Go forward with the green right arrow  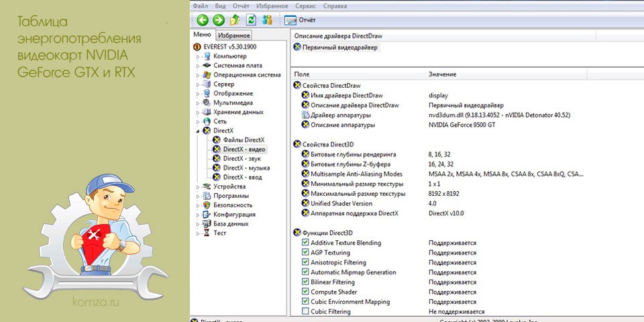tap(219, 19)
